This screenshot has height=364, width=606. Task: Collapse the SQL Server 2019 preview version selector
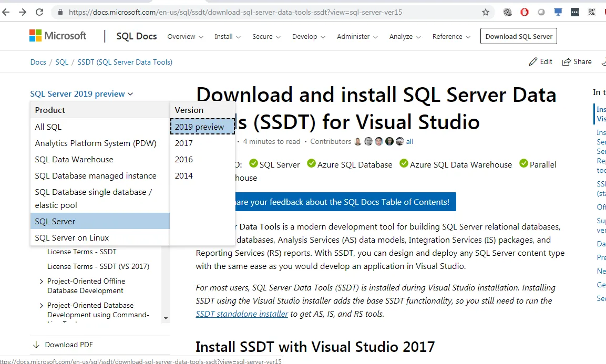(81, 94)
